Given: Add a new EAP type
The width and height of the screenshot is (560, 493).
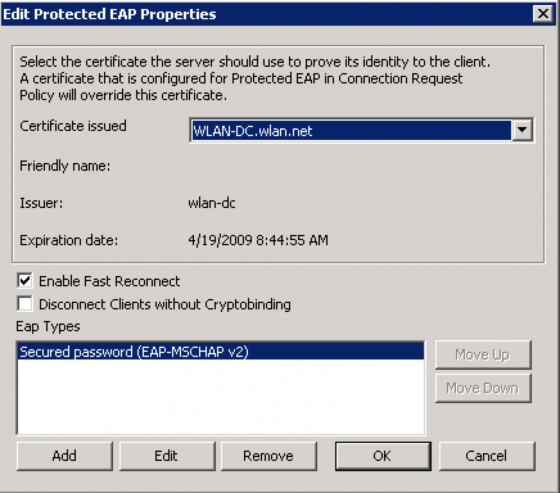Looking at the screenshot, I should click(65, 456).
